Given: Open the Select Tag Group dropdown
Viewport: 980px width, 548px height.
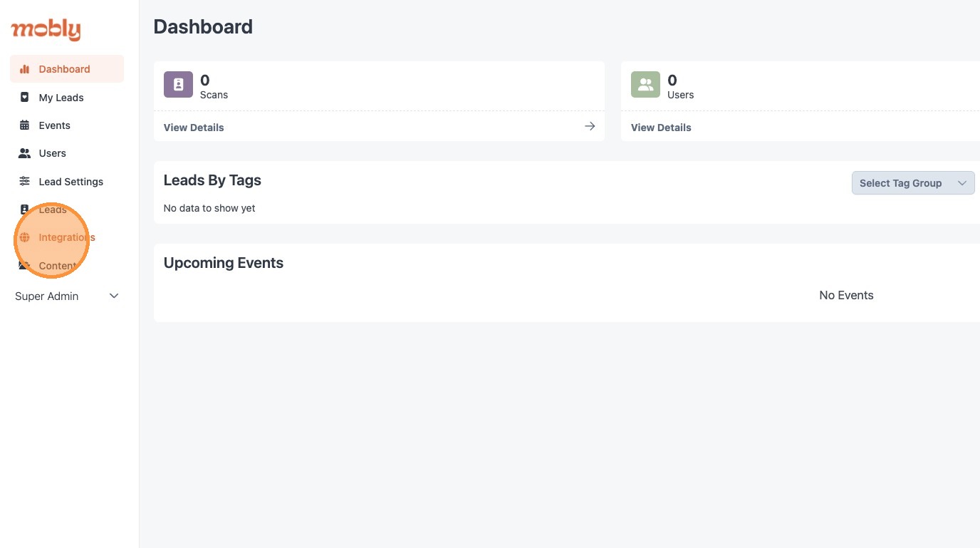Looking at the screenshot, I should (x=912, y=183).
